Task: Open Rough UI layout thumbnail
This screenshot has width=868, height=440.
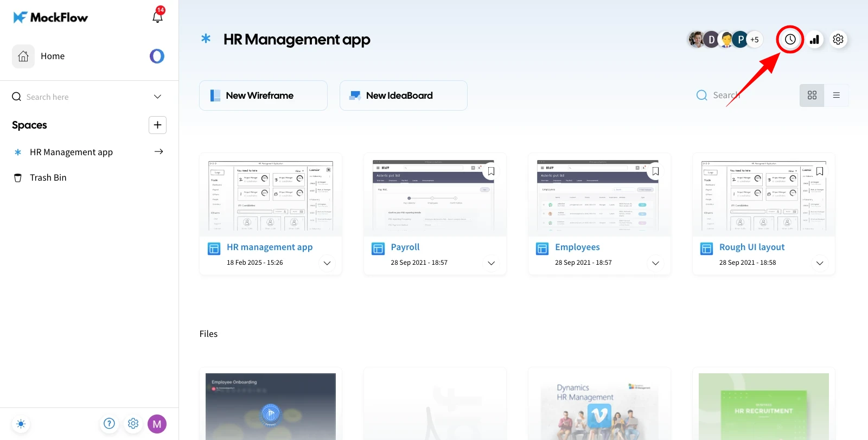Action: point(764,195)
